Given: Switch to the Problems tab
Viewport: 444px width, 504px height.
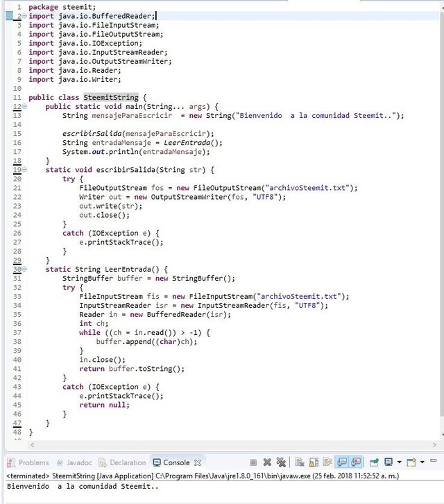Looking at the screenshot, I should coord(28,462).
